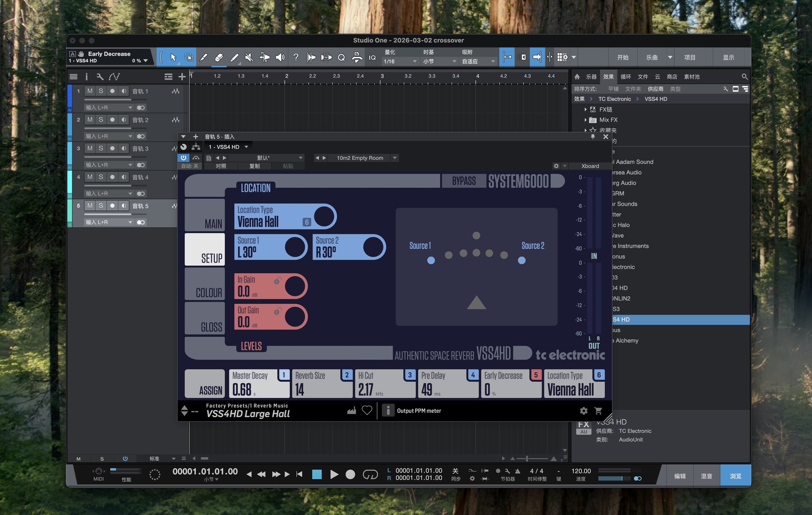The width and height of the screenshot is (812, 515).
Task: Click the BYPASS button
Action: click(x=464, y=181)
